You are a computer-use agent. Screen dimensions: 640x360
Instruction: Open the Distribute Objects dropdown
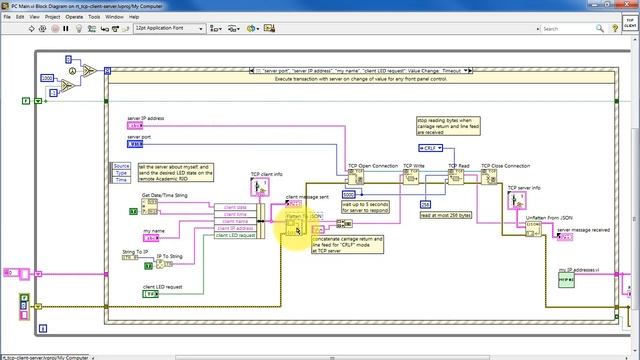point(233,29)
